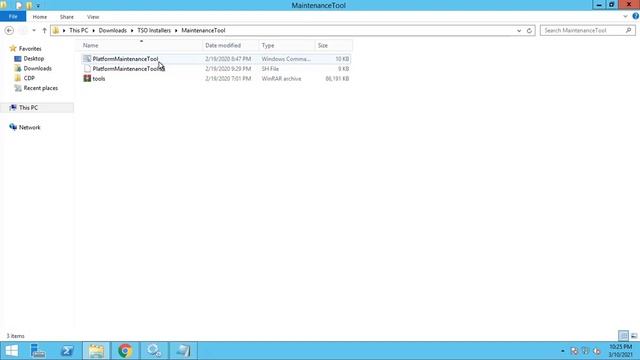Open the recent locations dropdown arrow

tap(34, 31)
